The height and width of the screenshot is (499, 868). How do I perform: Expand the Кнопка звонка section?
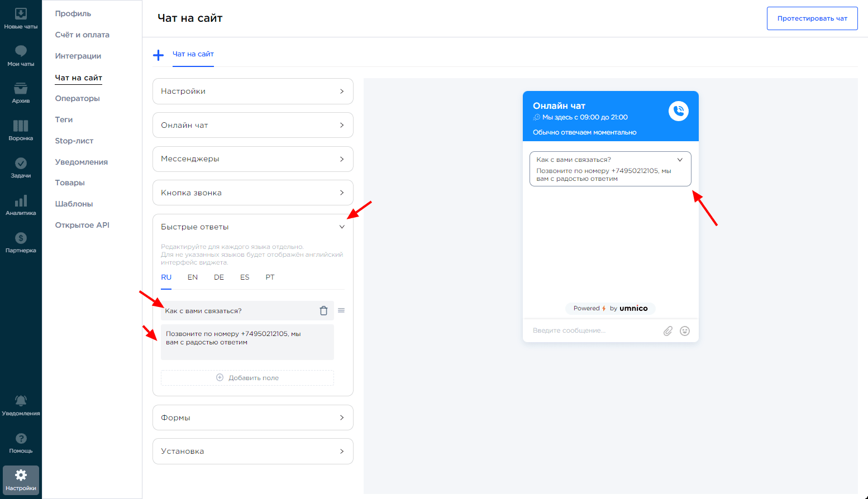(x=252, y=193)
